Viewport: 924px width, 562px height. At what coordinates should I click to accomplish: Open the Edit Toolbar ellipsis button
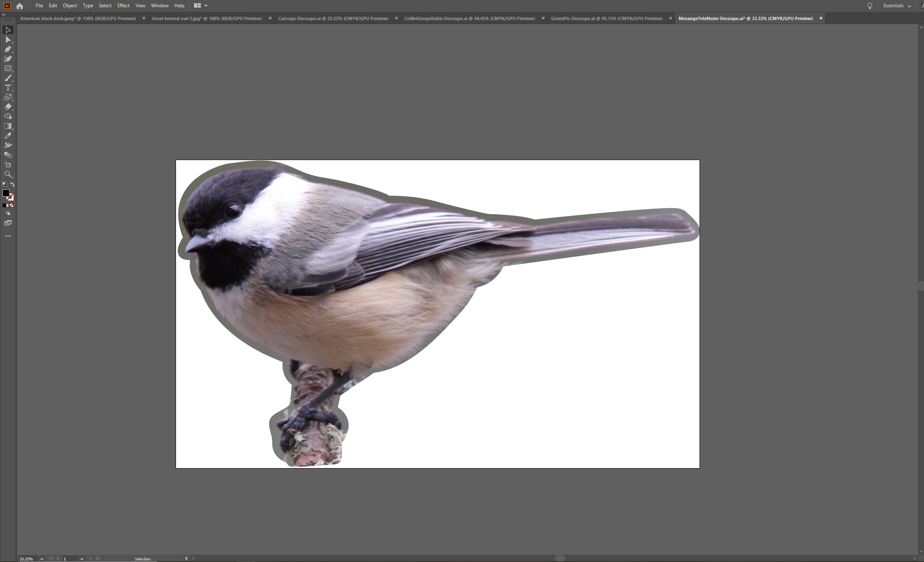pyautogui.click(x=8, y=236)
